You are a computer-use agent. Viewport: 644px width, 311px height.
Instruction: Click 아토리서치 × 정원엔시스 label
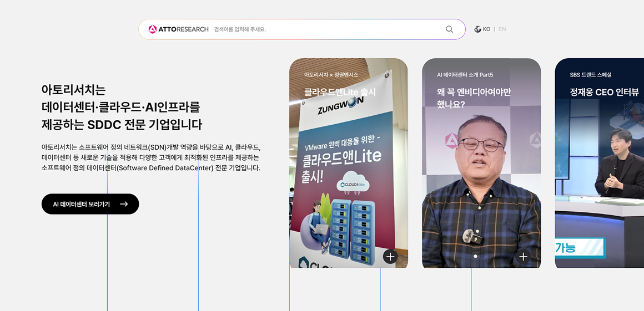coord(331,75)
